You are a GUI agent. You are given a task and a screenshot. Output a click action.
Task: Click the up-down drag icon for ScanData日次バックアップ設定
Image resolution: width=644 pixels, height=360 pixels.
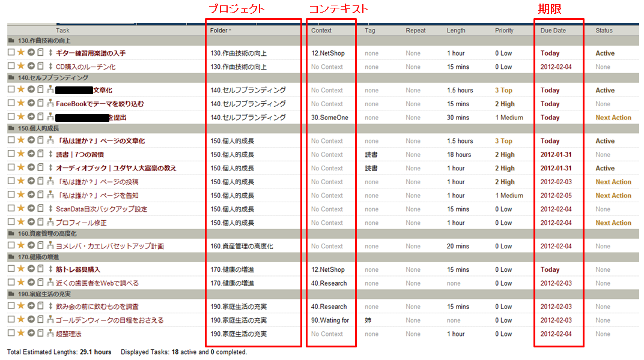pyautogui.click(x=50, y=209)
